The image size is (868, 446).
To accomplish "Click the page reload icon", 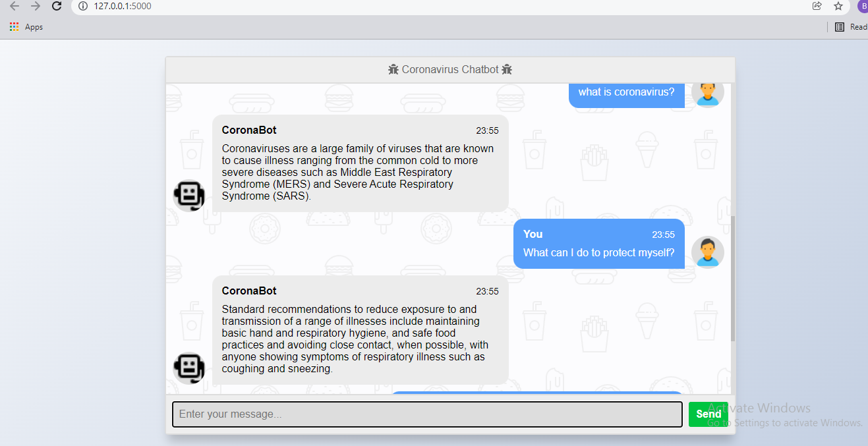I will (x=57, y=7).
